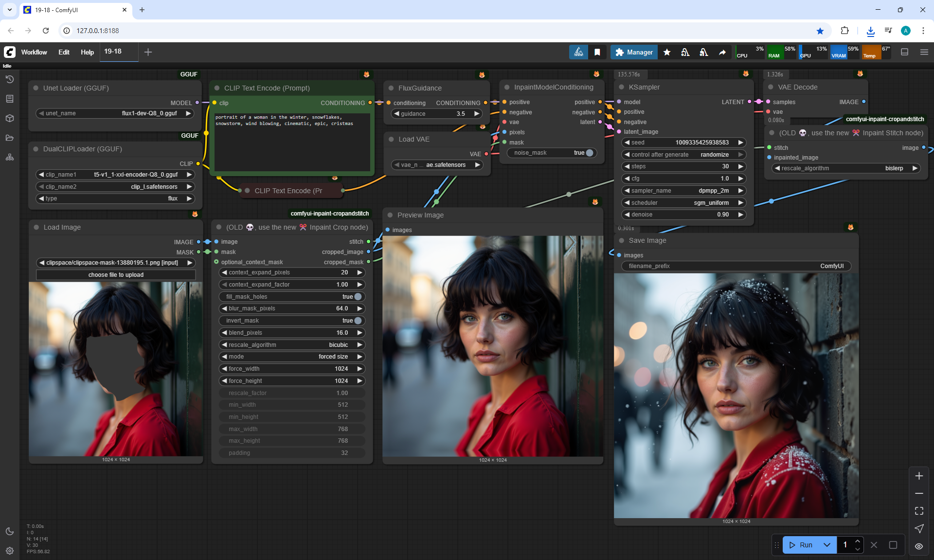Click choose file to upload button

tap(116, 275)
